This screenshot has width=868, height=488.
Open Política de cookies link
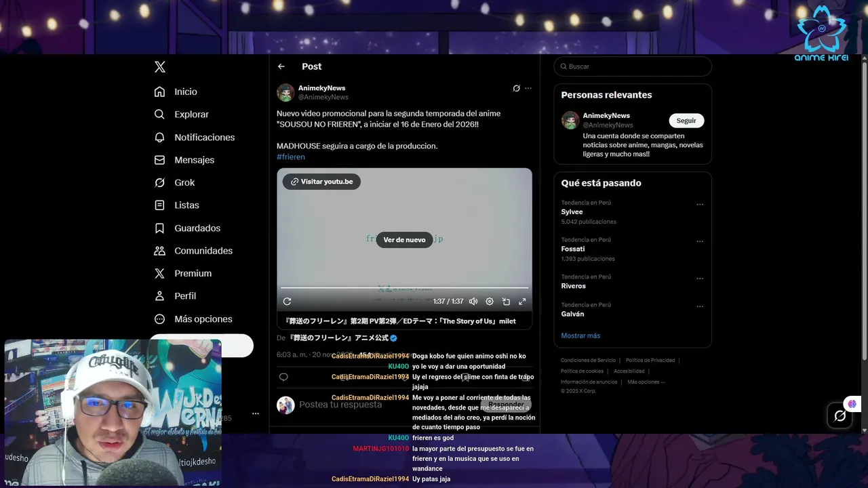(582, 371)
